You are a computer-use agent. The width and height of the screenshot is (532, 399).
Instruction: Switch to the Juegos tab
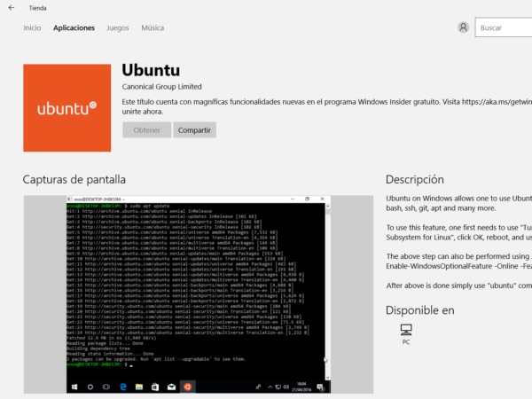pos(118,27)
